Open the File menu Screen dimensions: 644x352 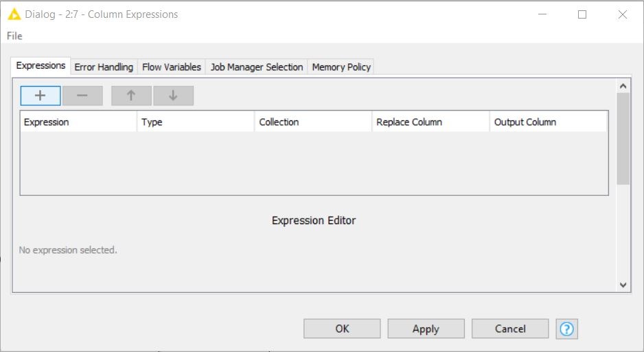[x=14, y=36]
